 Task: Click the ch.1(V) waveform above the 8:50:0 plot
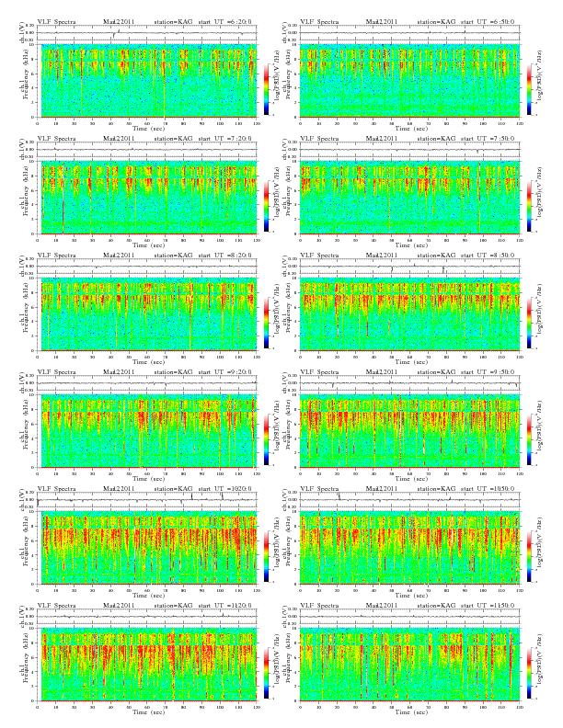click(409, 267)
